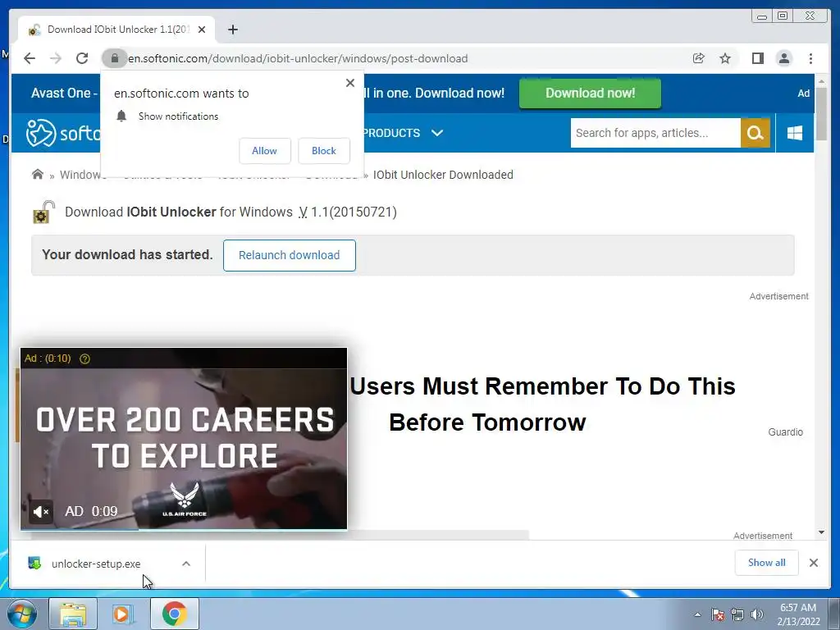Click the Avast One ad banner text
Screen dimensions: 840x630
64,94
